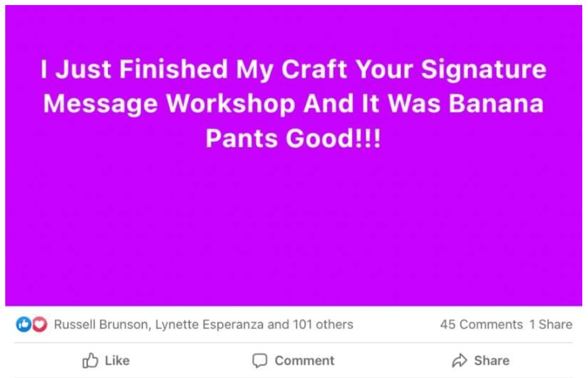Click the word "Signature" in the post
The width and height of the screenshot is (588, 378).
pos(484,69)
